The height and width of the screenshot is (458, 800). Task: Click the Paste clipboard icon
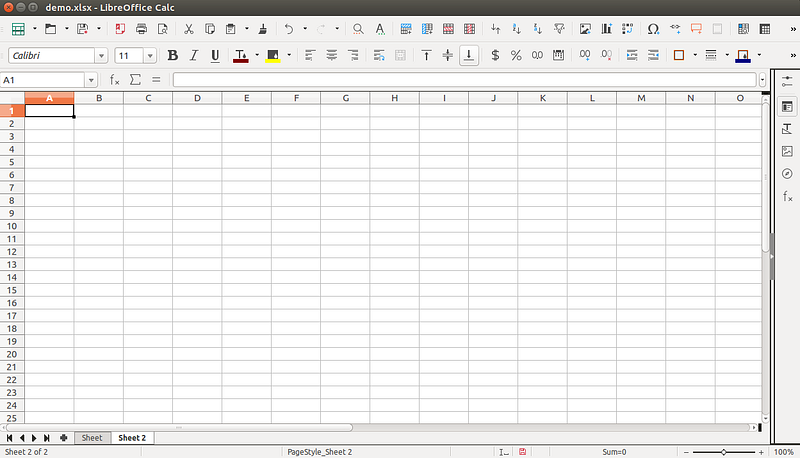click(231, 29)
